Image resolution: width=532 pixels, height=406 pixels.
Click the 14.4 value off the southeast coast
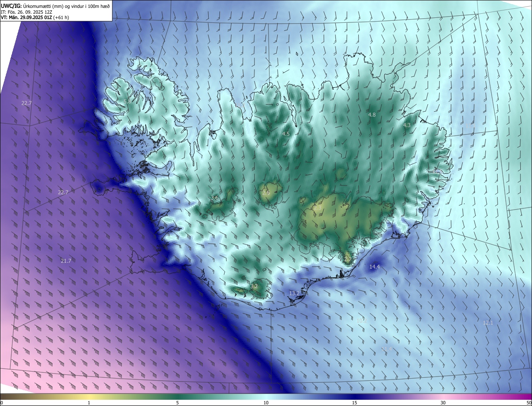click(x=374, y=267)
